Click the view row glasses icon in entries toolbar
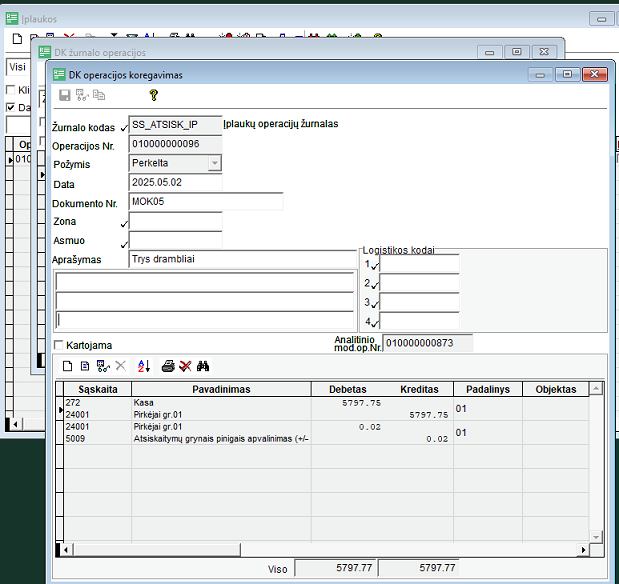 tap(103, 366)
